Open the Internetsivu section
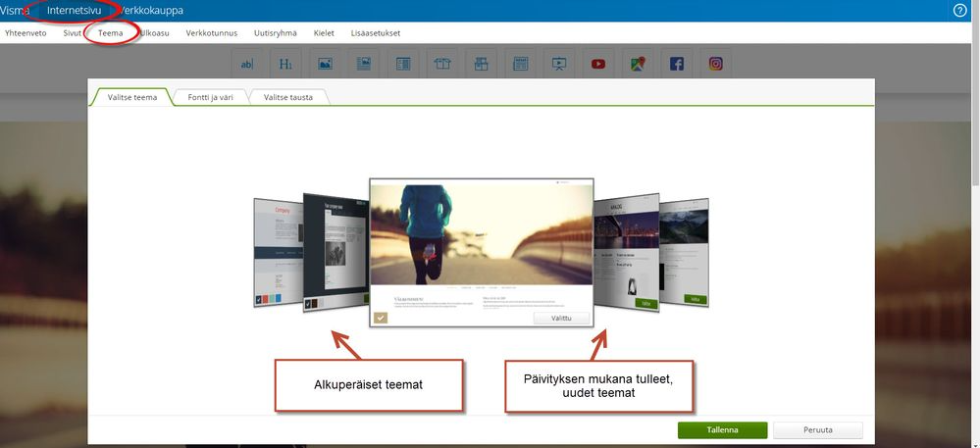 pyautogui.click(x=74, y=10)
